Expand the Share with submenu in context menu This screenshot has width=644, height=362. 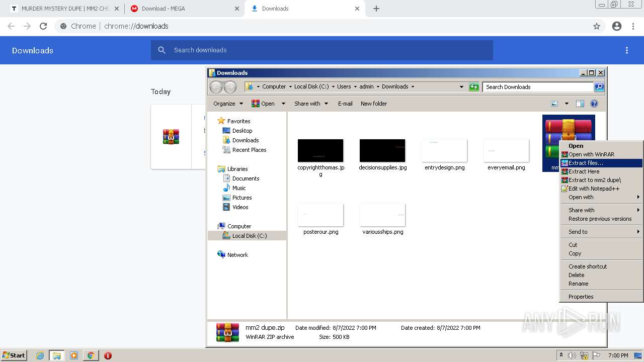[x=601, y=210]
